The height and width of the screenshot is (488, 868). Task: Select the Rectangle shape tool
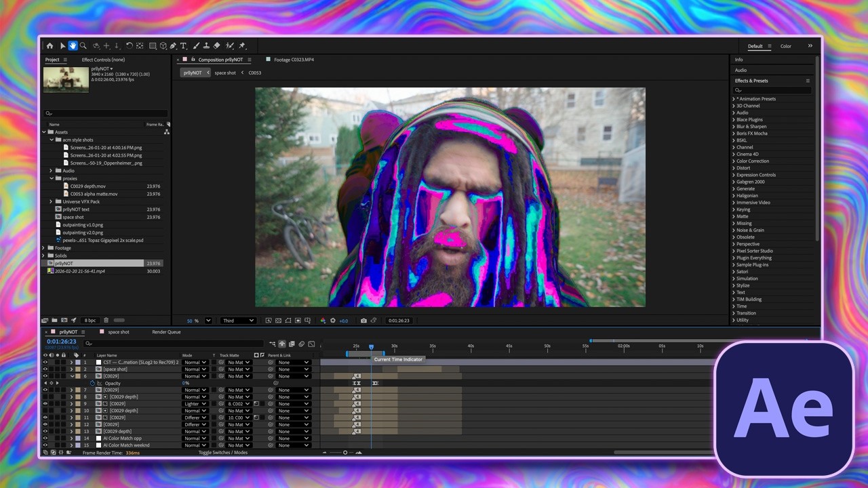tap(153, 45)
